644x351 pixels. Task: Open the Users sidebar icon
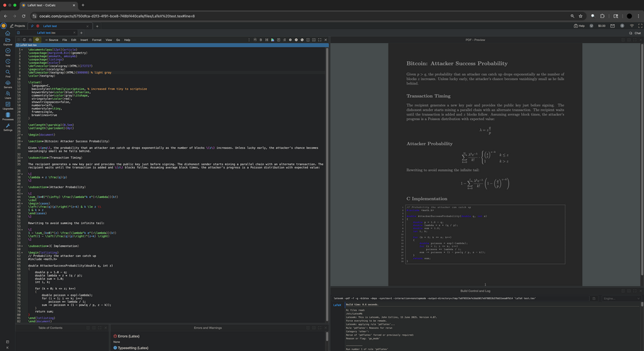tap(7, 95)
